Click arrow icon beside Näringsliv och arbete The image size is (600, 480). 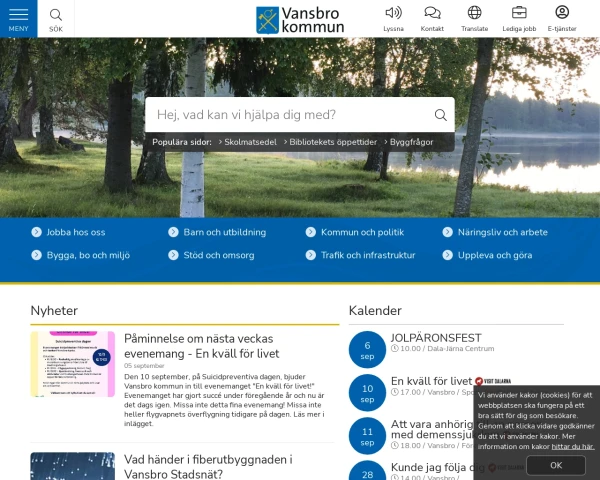coord(448,232)
